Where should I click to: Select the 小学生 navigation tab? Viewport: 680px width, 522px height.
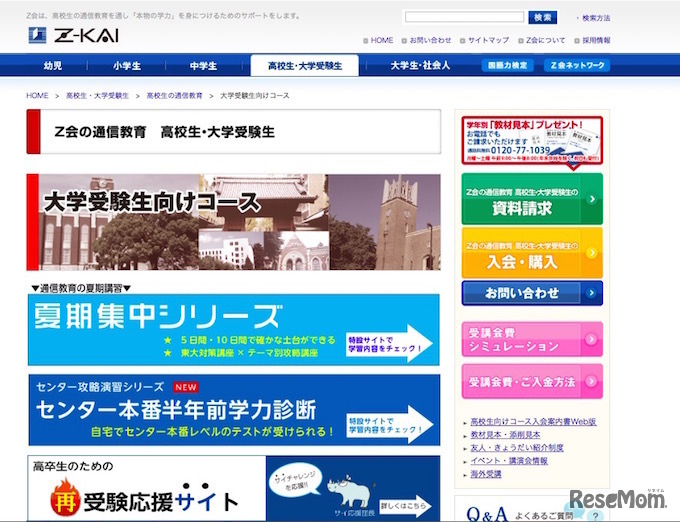127,65
